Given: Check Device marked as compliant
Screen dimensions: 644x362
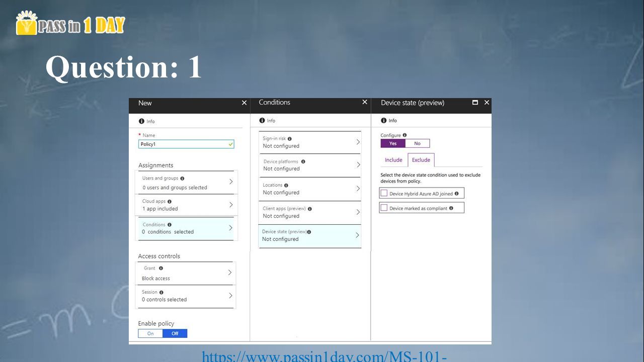Looking at the screenshot, I should point(384,208).
